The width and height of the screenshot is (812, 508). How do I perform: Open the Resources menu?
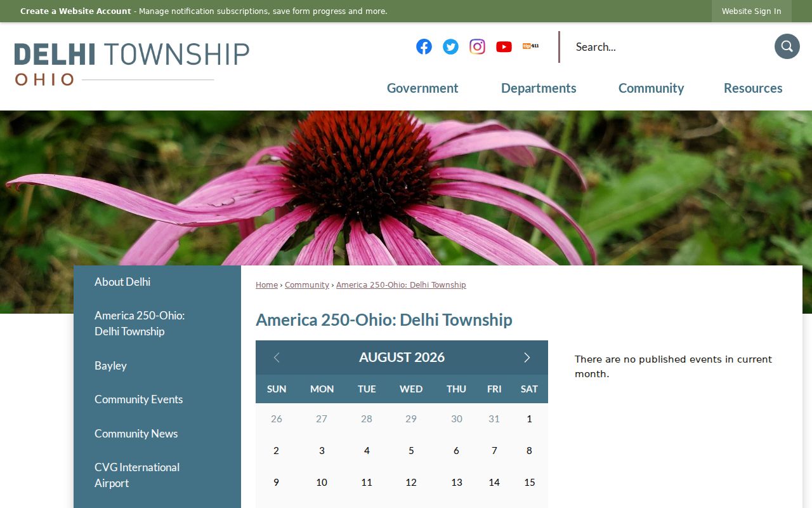pyautogui.click(x=753, y=88)
